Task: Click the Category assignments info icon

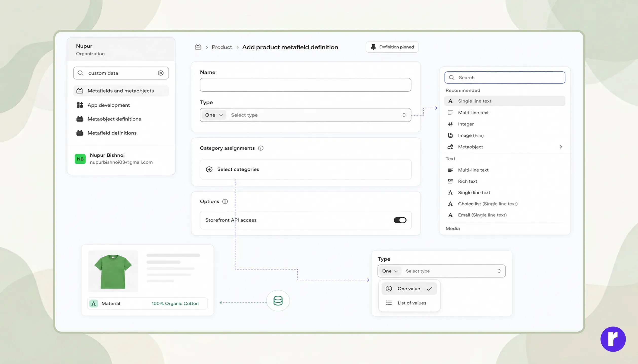Action: [260, 148]
